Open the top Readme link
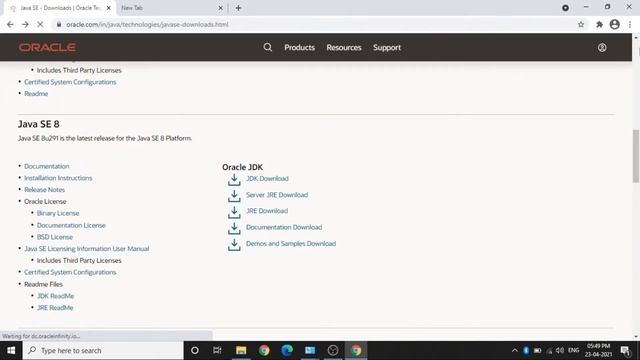This screenshot has height=360, width=640. click(36, 93)
